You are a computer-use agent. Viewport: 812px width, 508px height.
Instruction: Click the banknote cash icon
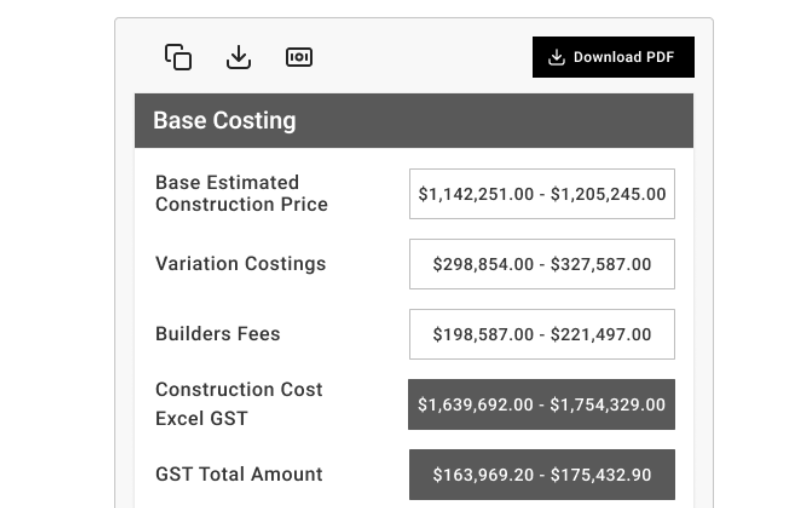click(x=299, y=57)
